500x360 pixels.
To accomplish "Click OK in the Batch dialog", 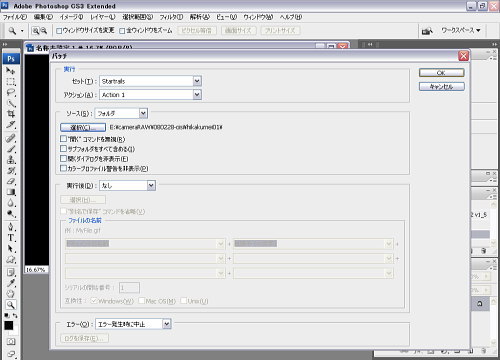I will (x=441, y=73).
